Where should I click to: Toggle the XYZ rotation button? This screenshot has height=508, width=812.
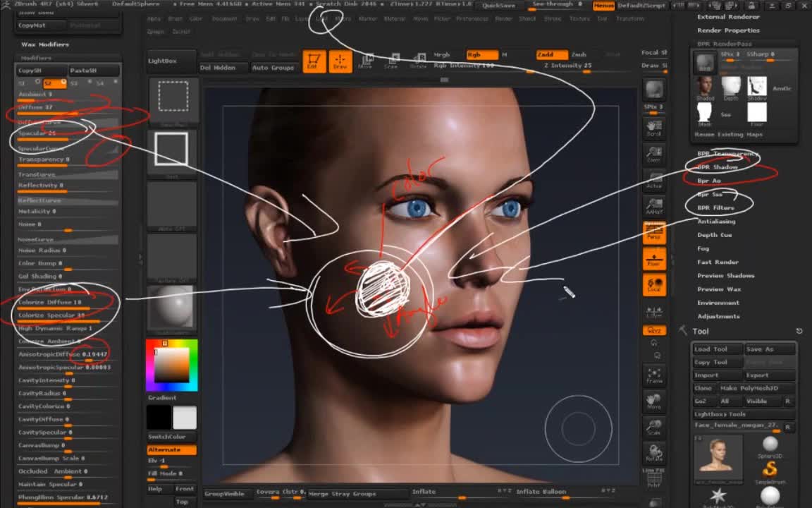click(654, 330)
